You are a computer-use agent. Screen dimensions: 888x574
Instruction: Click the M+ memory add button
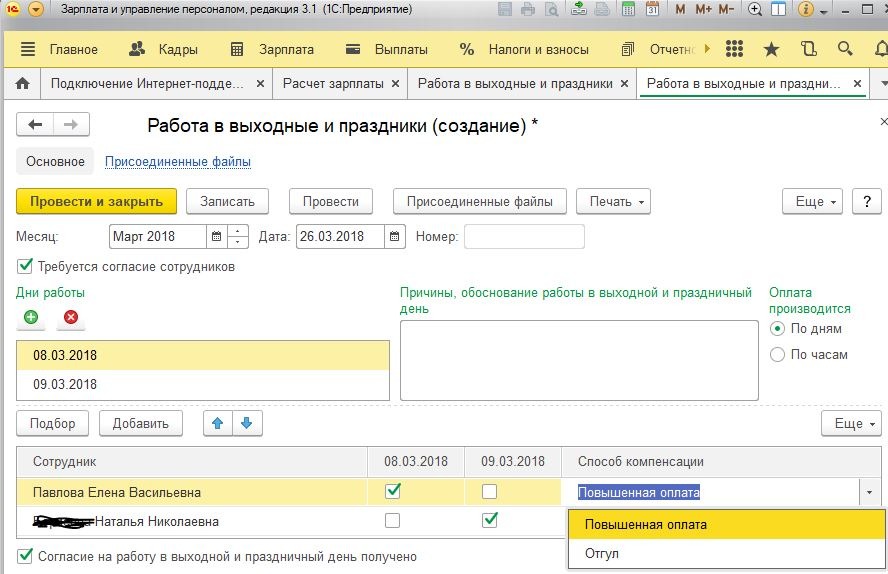pyautogui.click(x=703, y=9)
